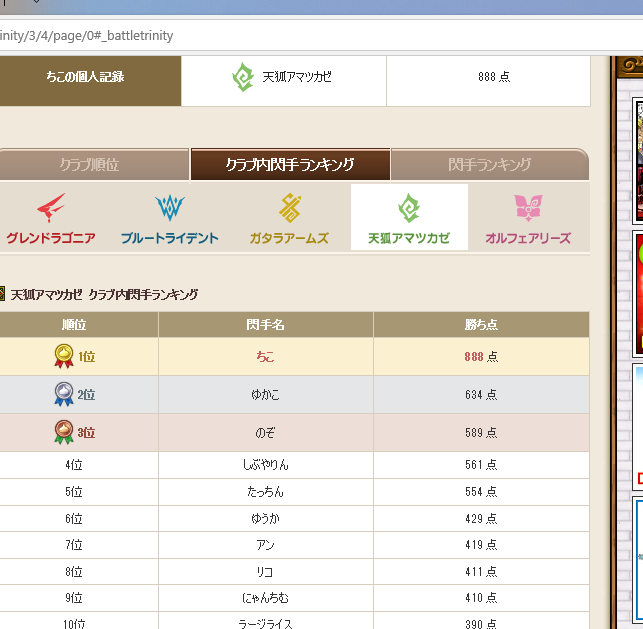
Task: Click the 順位 column header
Action: tap(79, 325)
